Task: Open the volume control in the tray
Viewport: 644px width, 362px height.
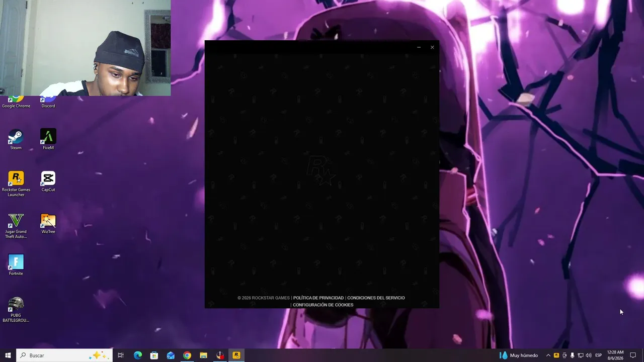Action: tap(588, 355)
